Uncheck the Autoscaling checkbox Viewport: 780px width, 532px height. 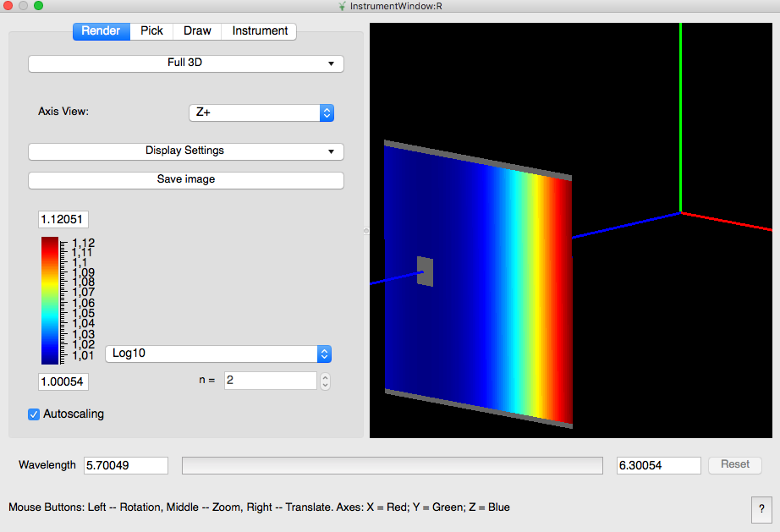coord(35,414)
